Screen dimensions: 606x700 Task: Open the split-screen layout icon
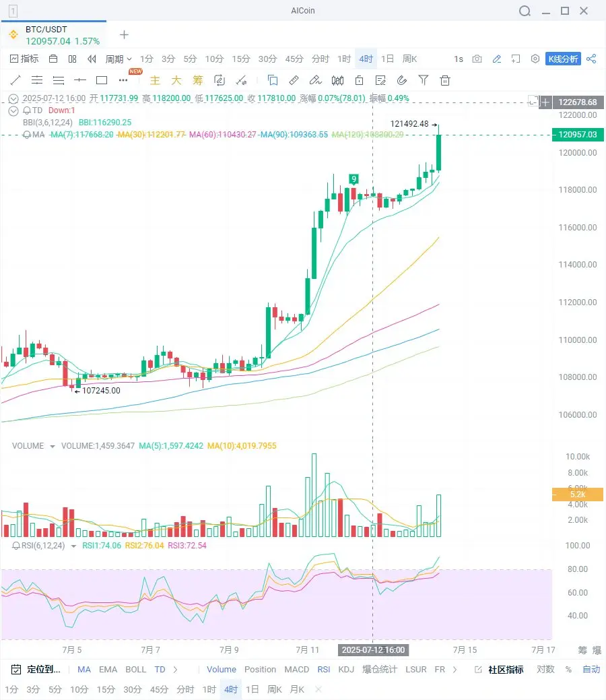click(x=72, y=59)
